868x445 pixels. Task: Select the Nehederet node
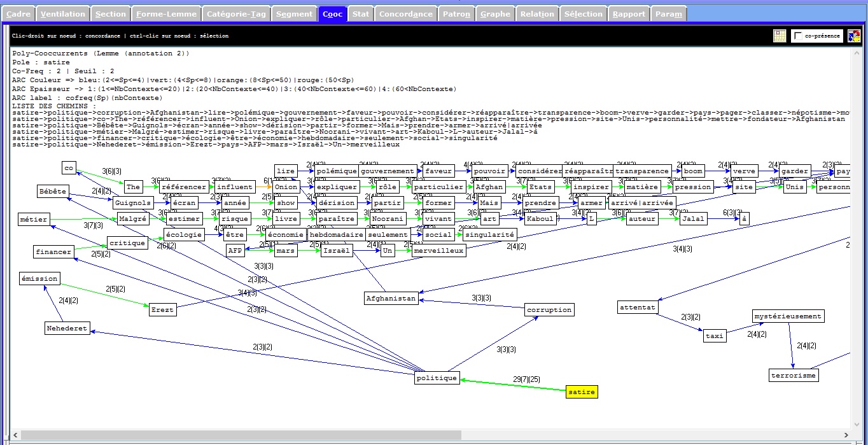pos(67,328)
